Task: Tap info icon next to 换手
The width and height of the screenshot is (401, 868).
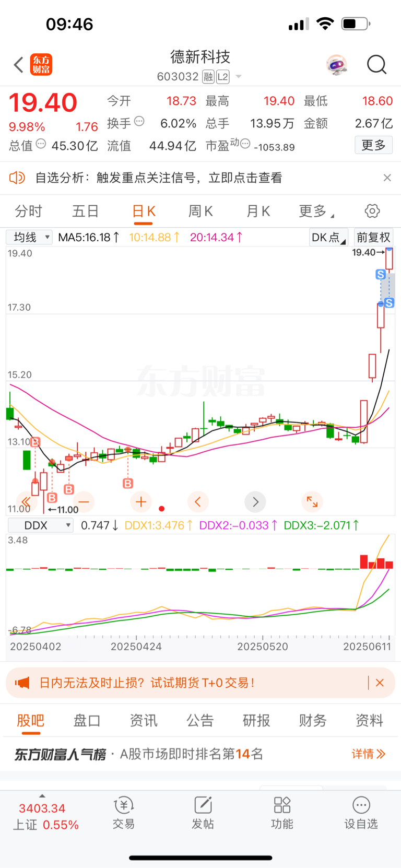Action: (139, 121)
